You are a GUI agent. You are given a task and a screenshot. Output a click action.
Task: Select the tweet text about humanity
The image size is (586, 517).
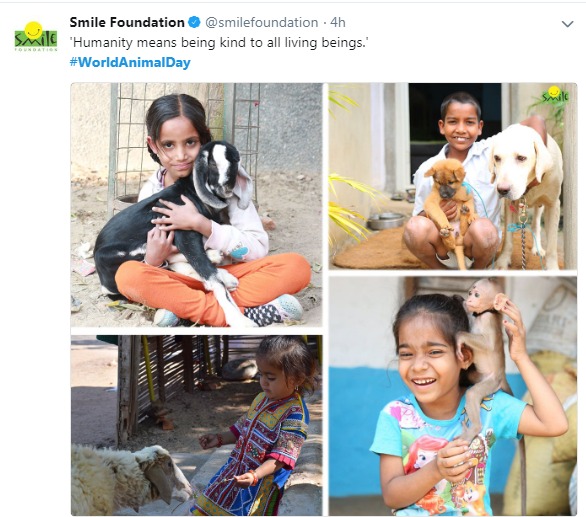pyautogui.click(x=219, y=43)
